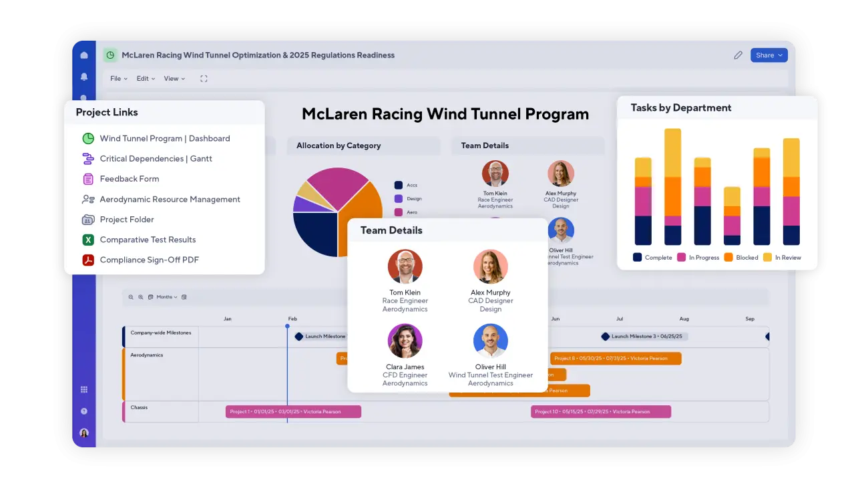Viewport: 868px width, 488px height.
Task: Click the green dashboard icon beside the title
Action: pyautogui.click(x=110, y=55)
